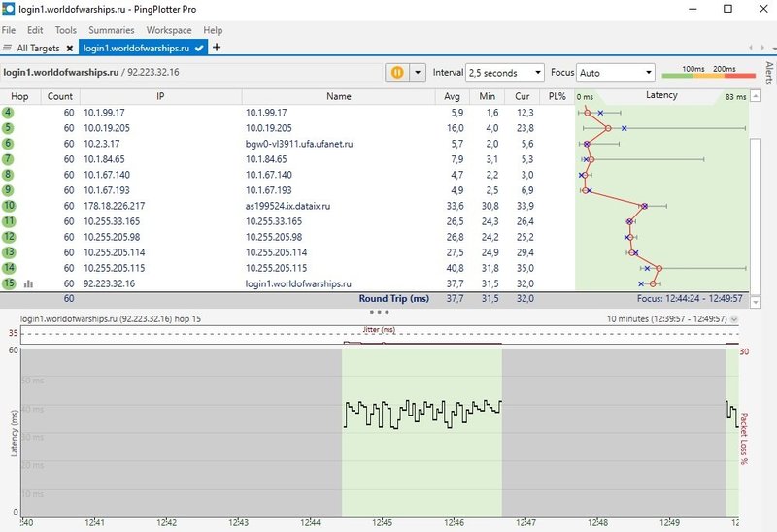Viewport: 777px width, 532px height.
Task: Click the as199524.ix.dataix.ru name cell
Action: (287, 206)
